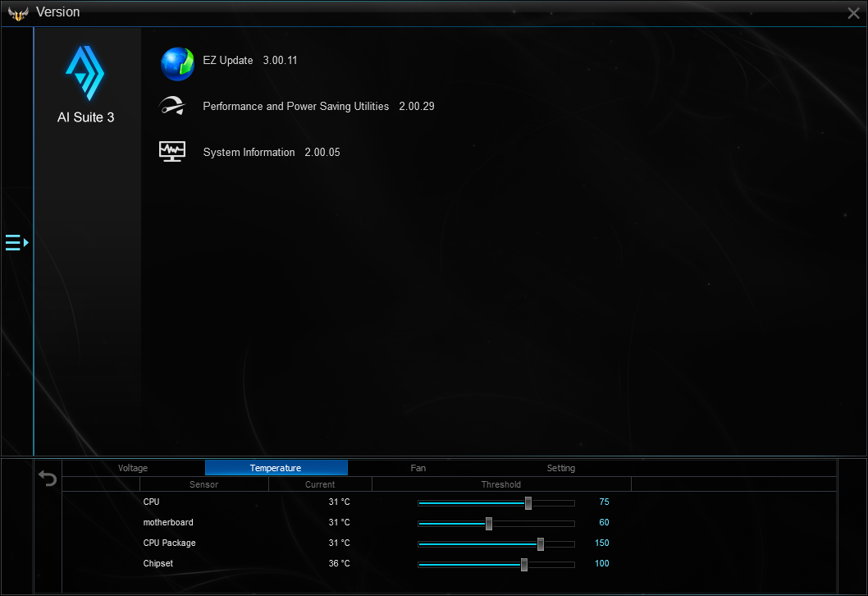Switch to the Voltage tab

click(x=133, y=468)
